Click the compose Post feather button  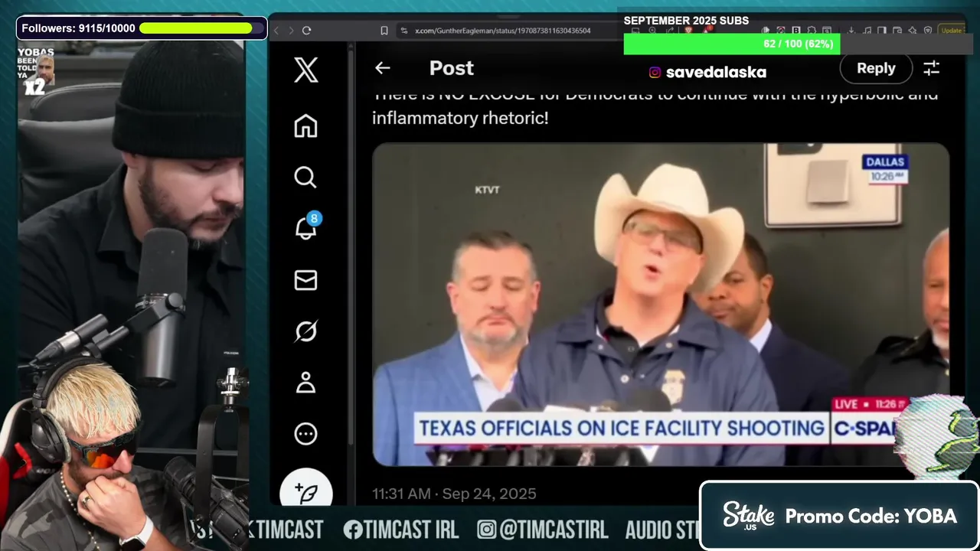[306, 490]
